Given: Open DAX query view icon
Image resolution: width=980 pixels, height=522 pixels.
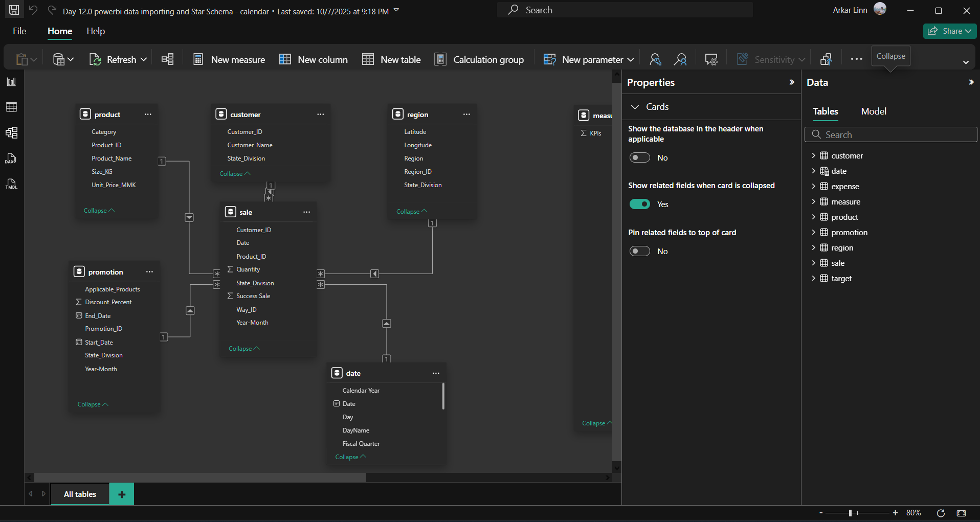Looking at the screenshot, I should click(11, 158).
